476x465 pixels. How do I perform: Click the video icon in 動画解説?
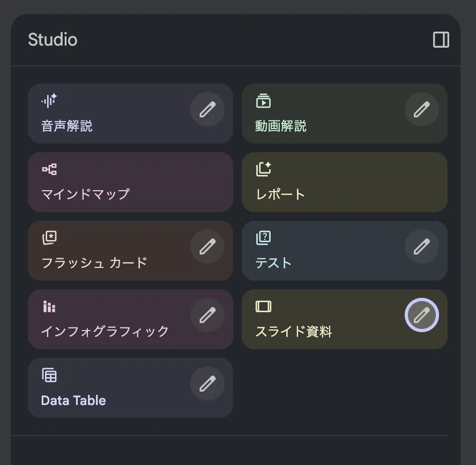[x=263, y=101]
